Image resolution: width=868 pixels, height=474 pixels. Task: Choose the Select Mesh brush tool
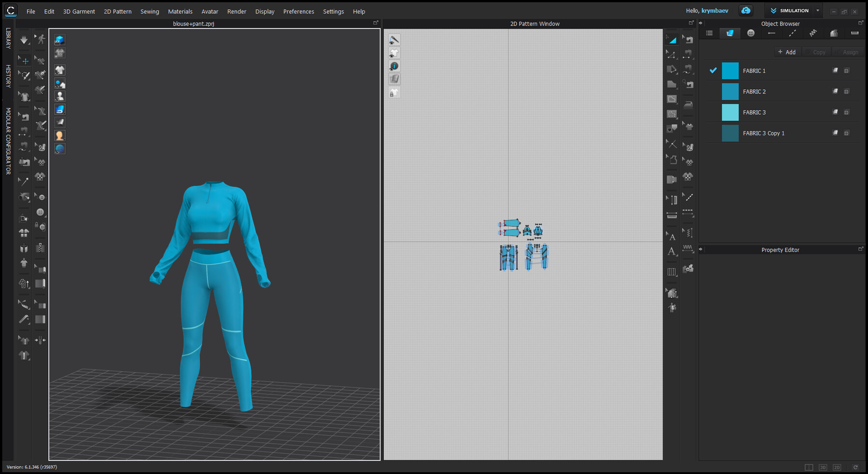click(24, 75)
